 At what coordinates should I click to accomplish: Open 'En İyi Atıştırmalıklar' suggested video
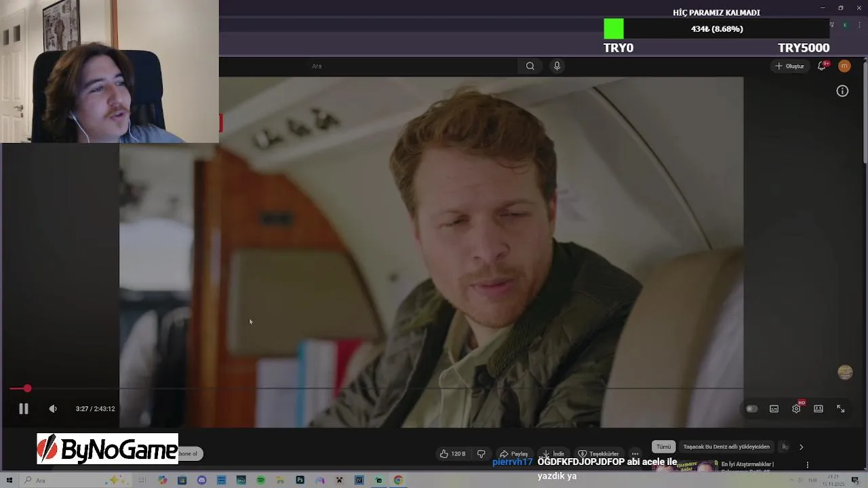(747, 464)
